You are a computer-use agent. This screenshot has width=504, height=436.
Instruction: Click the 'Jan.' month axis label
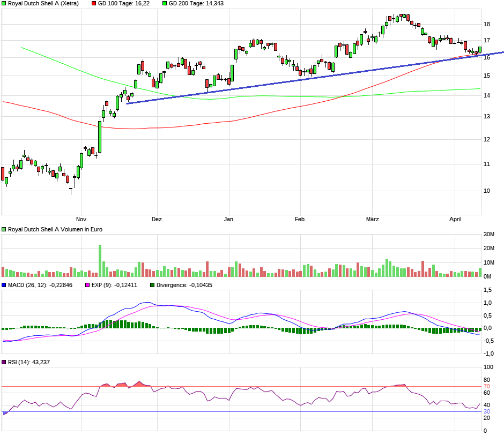pos(229,219)
